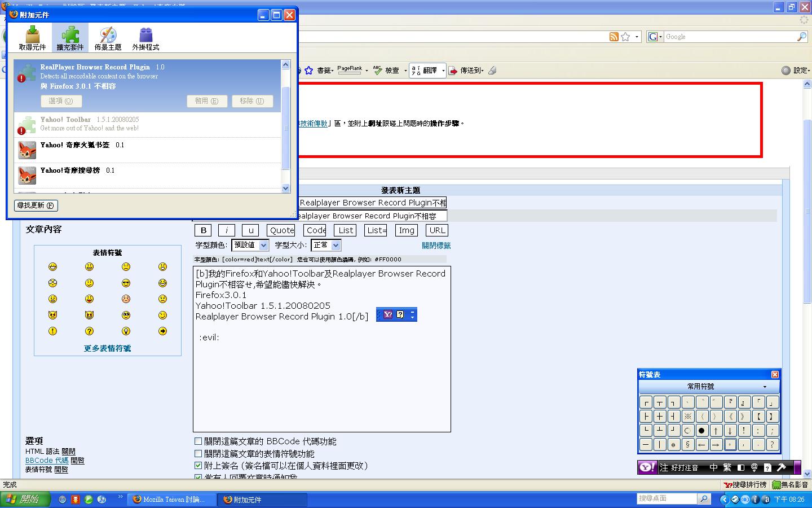
Task: Click the PageRank toolbar indicator
Action: (x=350, y=70)
